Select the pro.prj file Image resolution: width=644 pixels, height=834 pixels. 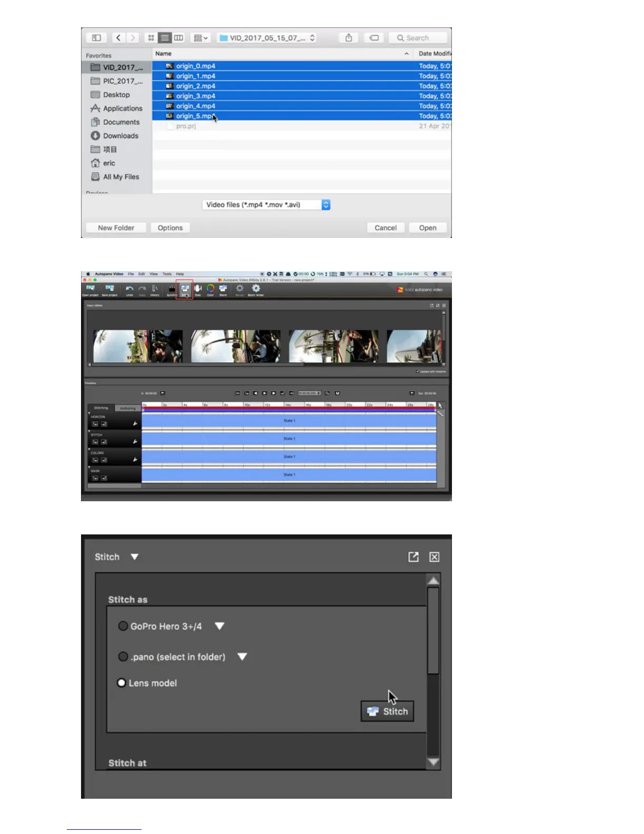tap(301, 126)
